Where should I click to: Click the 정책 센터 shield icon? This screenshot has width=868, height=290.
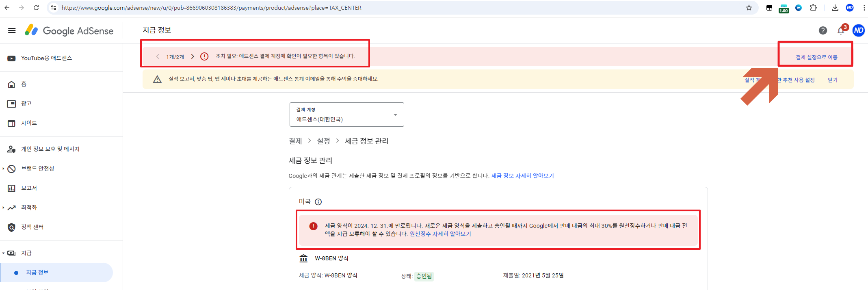tap(11, 227)
